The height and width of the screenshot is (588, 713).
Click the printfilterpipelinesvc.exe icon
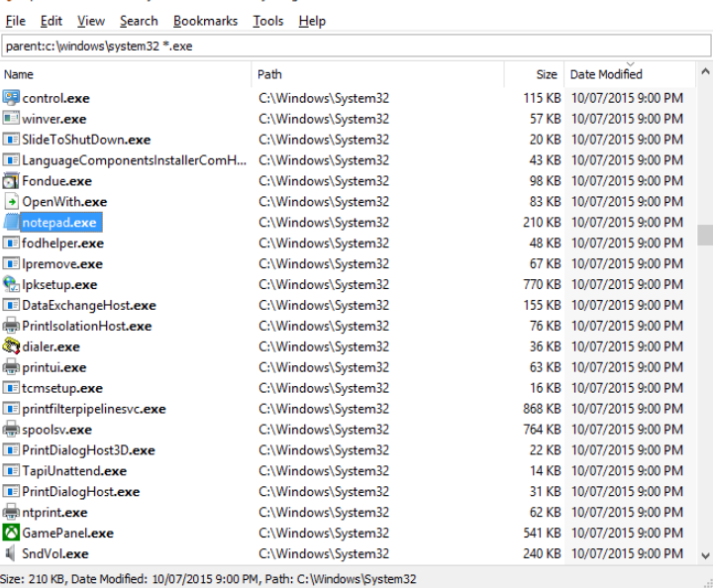tap(11, 409)
